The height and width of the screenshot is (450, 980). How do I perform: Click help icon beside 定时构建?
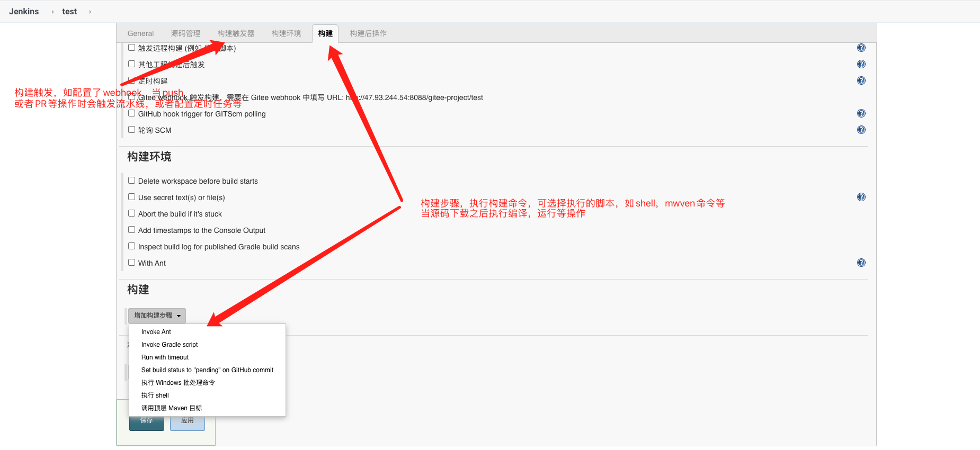click(861, 80)
